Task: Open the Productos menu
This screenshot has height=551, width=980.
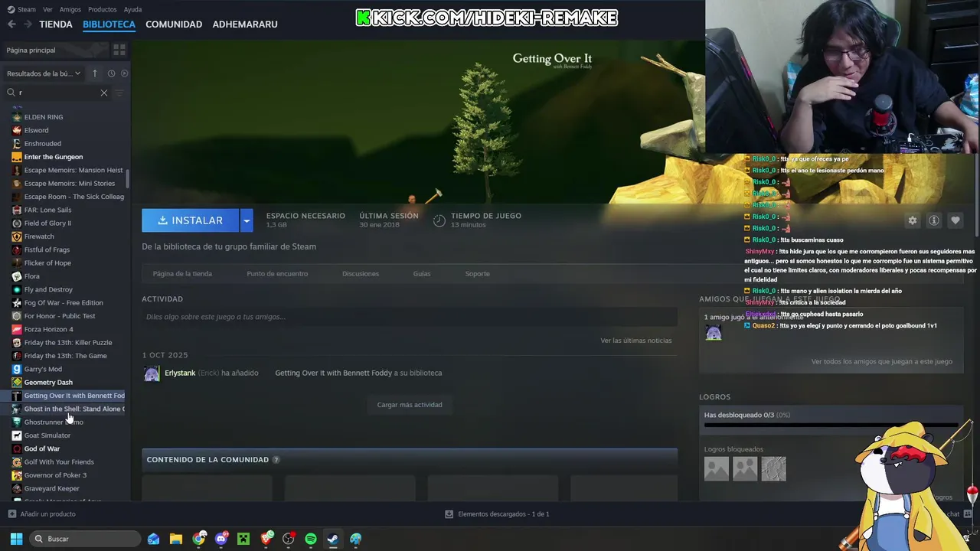Action: pos(103,9)
